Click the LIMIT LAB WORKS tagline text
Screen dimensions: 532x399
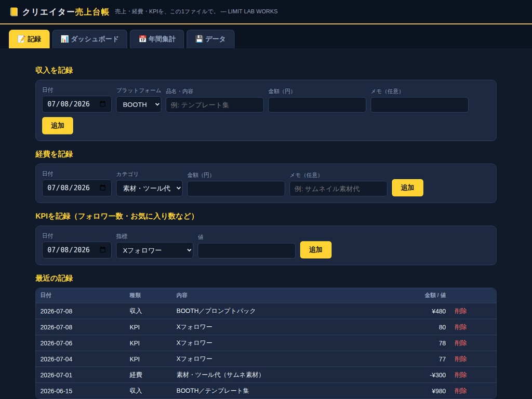[x=253, y=11]
